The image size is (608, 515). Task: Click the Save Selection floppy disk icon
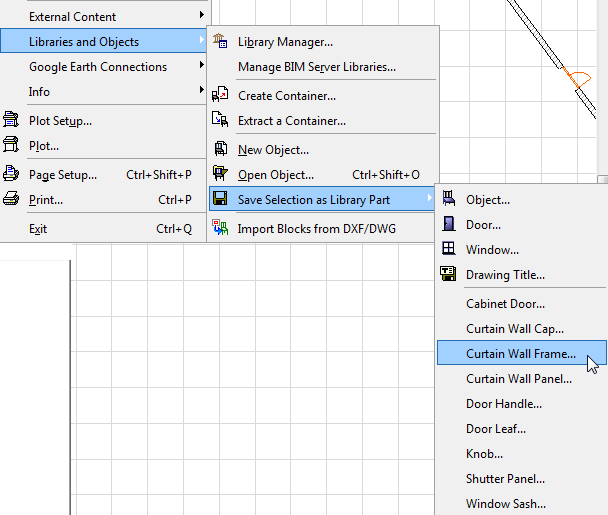[220, 199]
